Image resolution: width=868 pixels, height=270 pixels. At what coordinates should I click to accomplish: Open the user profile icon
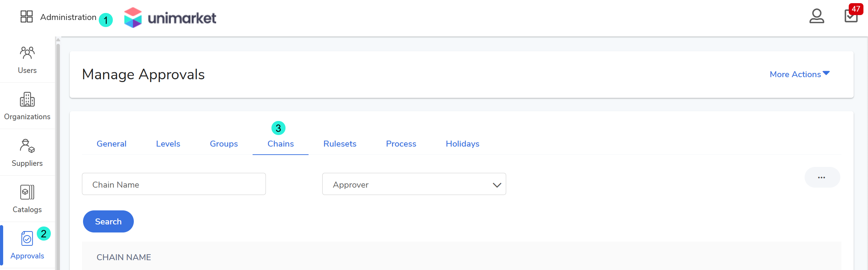pyautogui.click(x=817, y=16)
